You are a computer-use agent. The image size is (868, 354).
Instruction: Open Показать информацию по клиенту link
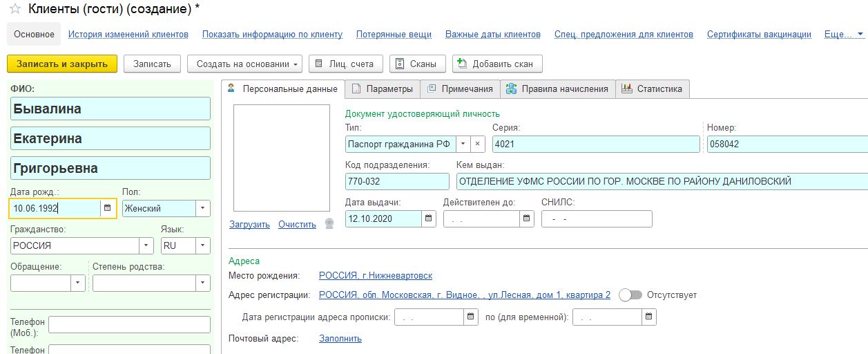pos(273,34)
